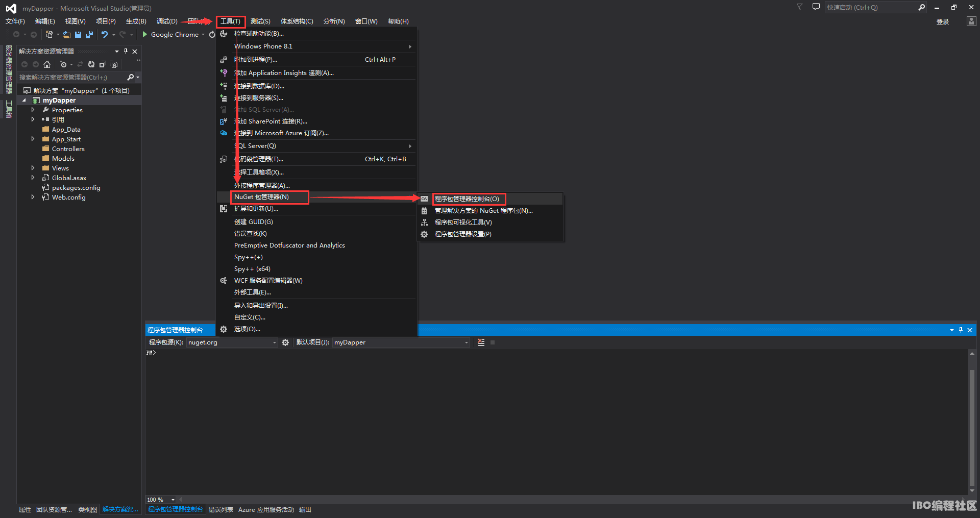Click the notifications filter flag icon

tap(800, 7)
